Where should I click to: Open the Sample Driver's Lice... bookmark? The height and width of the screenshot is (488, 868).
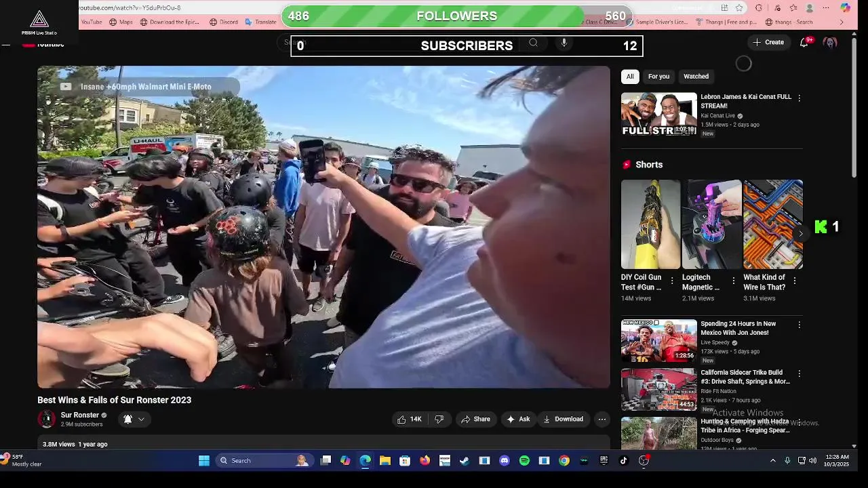pos(656,22)
